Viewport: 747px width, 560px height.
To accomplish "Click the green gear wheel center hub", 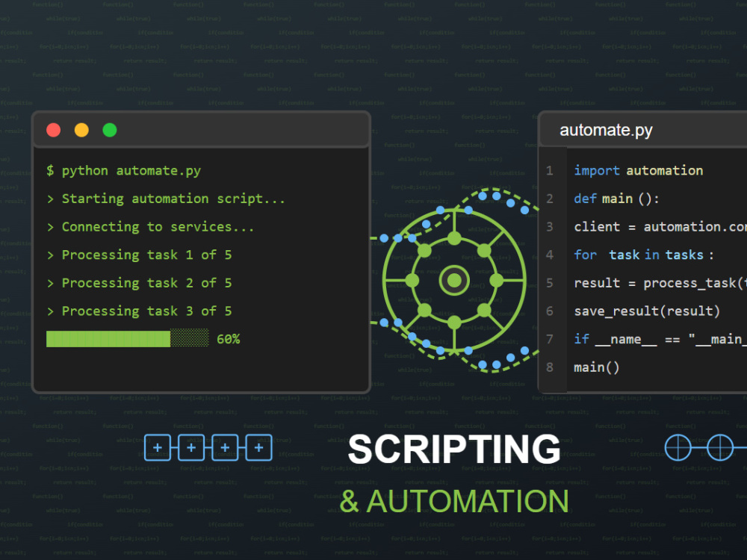I will 454,281.
